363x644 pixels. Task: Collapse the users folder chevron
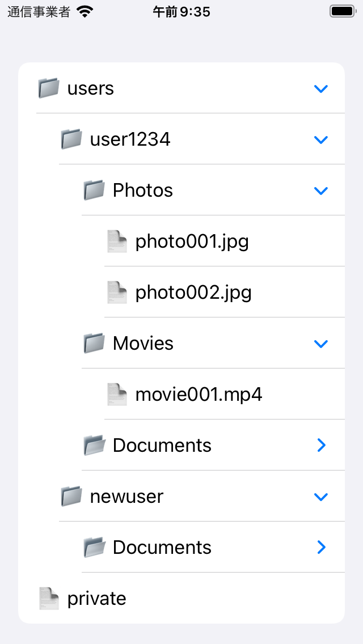pos(320,88)
